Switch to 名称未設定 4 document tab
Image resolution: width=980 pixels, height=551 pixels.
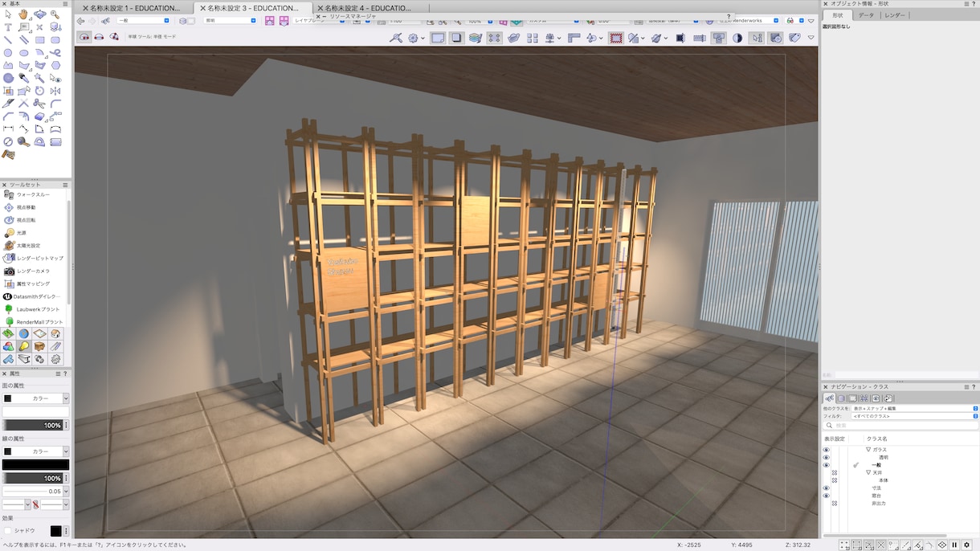click(x=367, y=8)
